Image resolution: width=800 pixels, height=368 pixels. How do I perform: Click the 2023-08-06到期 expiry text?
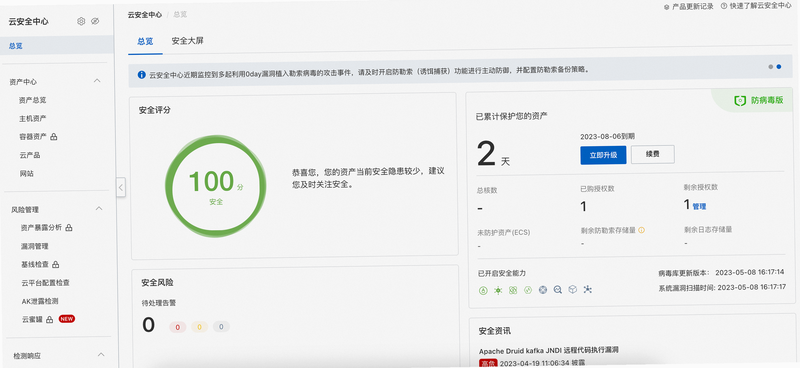pyautogui.click(x=608, y=137)
